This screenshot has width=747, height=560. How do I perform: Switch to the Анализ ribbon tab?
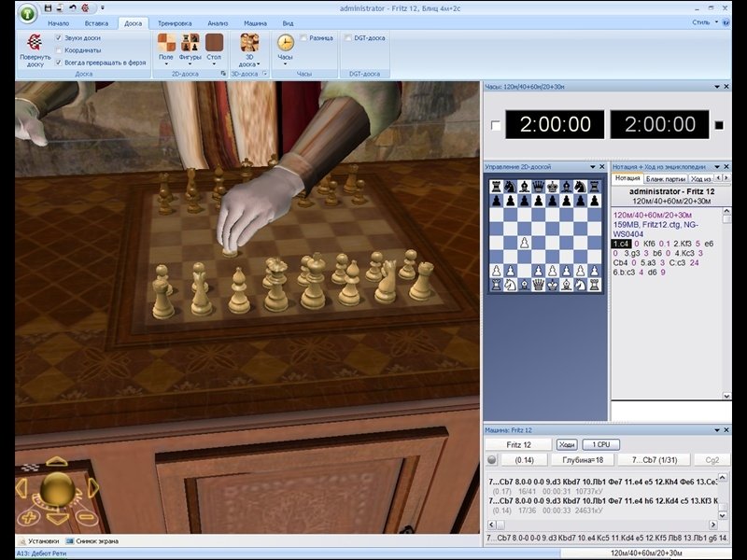[218, 22]
